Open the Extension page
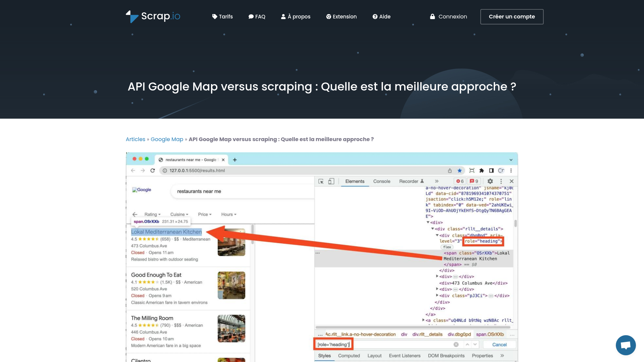The height and width of the screenshot is (362, 644). (x=341, y=16)
